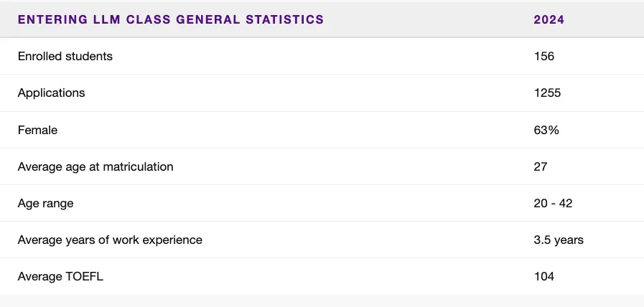Click the average age value 27
The height and width of the screenshot is (307, 644).
click(541, 166)
